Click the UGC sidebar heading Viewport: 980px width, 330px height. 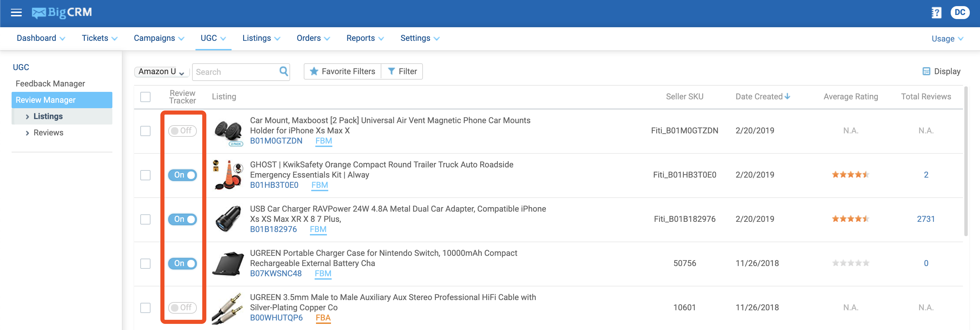point(21,67)
